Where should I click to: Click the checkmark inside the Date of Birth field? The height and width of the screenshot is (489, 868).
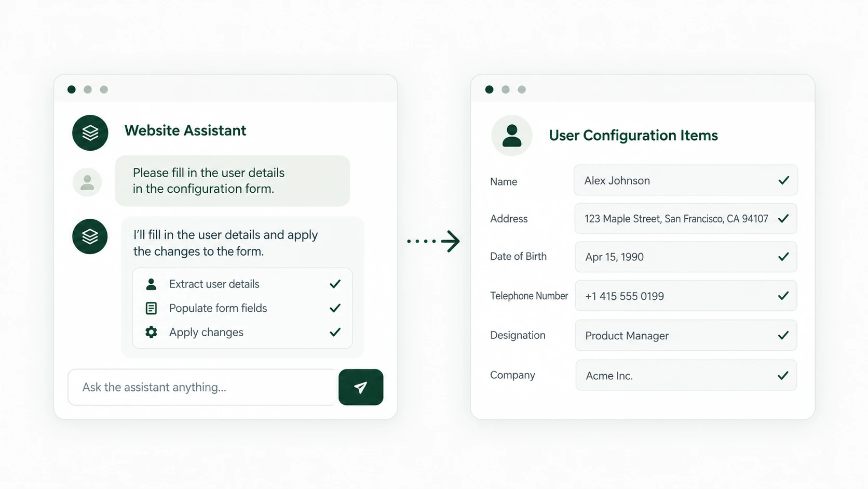(783, 257)
